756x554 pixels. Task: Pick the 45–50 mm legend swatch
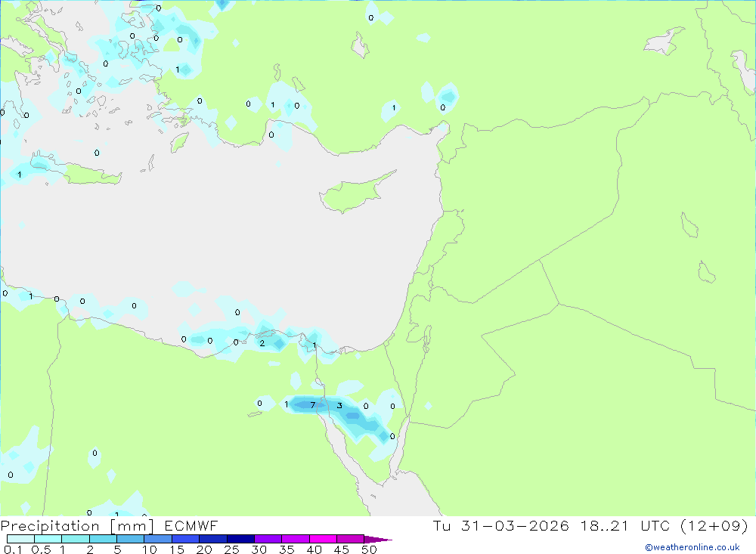(351, 539)
